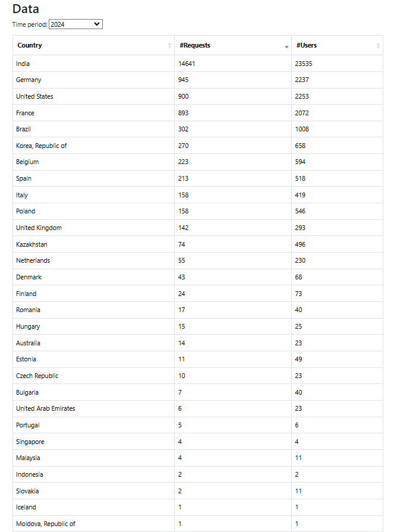Click the 14641 requests value

point(187,64)
